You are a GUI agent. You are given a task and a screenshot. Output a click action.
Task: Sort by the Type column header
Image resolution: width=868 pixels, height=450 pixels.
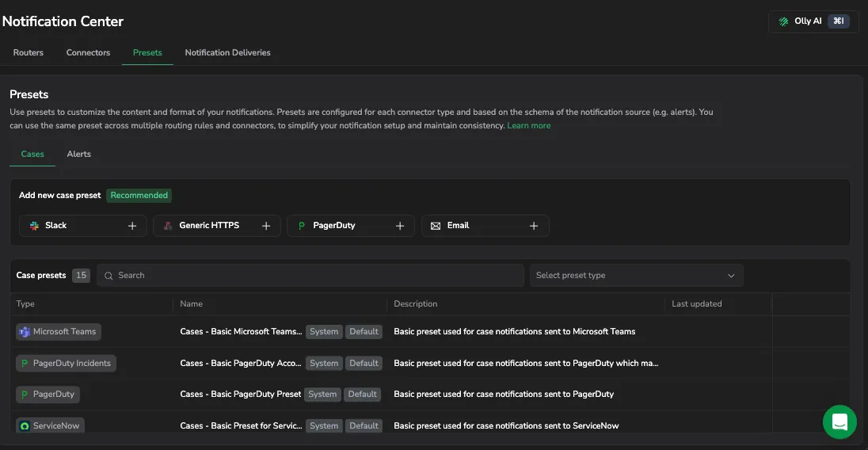tap(25, 304)
